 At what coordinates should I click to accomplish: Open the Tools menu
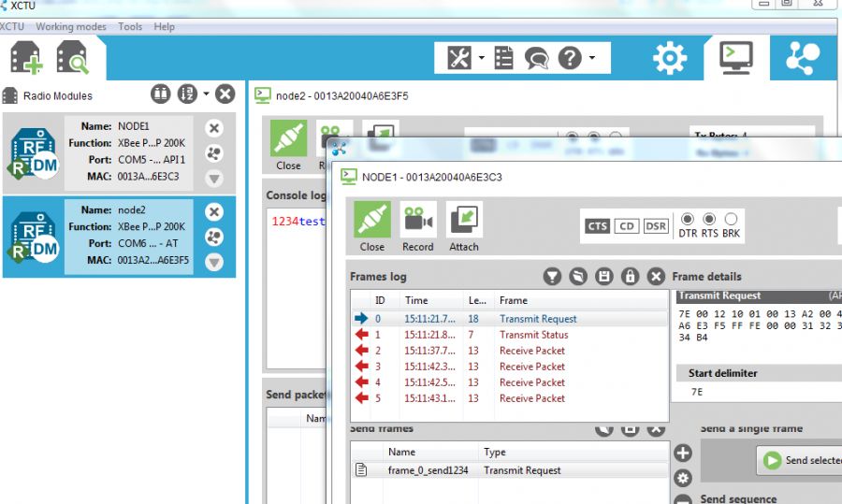[130, 26]
